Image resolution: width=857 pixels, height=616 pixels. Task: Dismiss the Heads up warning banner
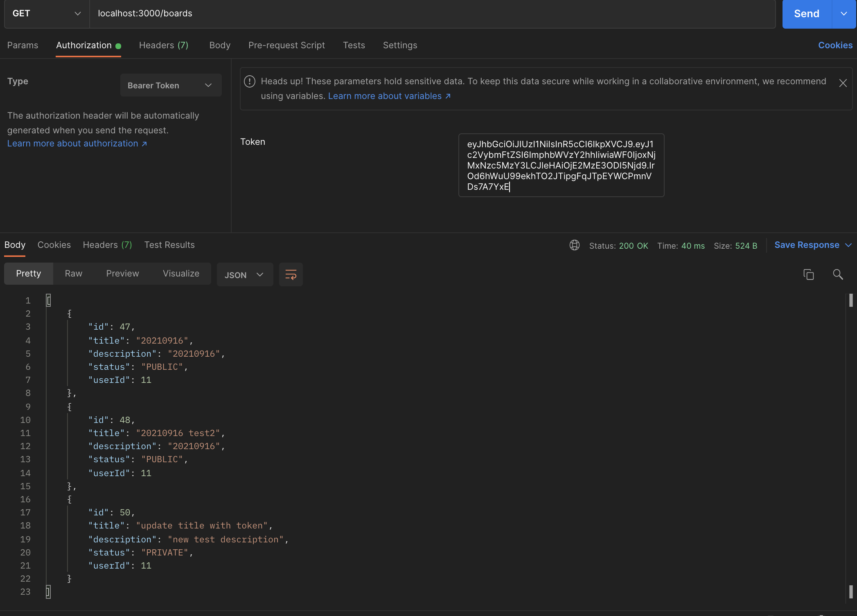click(x=843, y=83)
